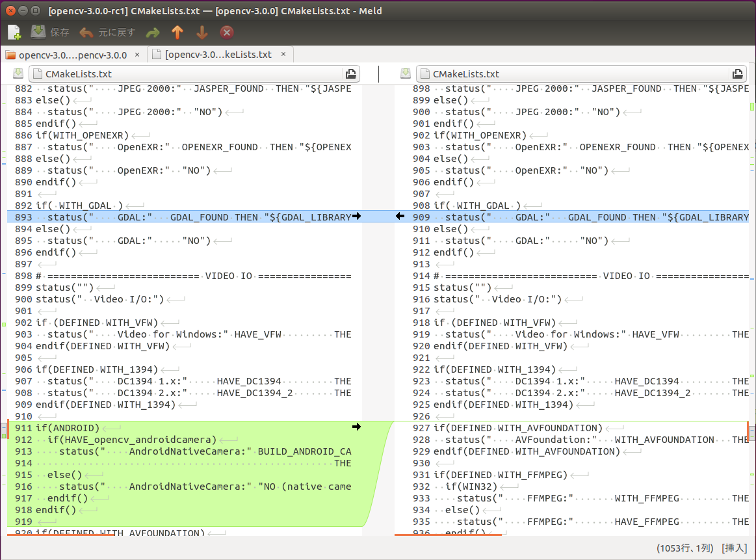Click left line 908 DC1394 2.x status
Viewport: 756px width, 560px height.
tap(199, 393)
